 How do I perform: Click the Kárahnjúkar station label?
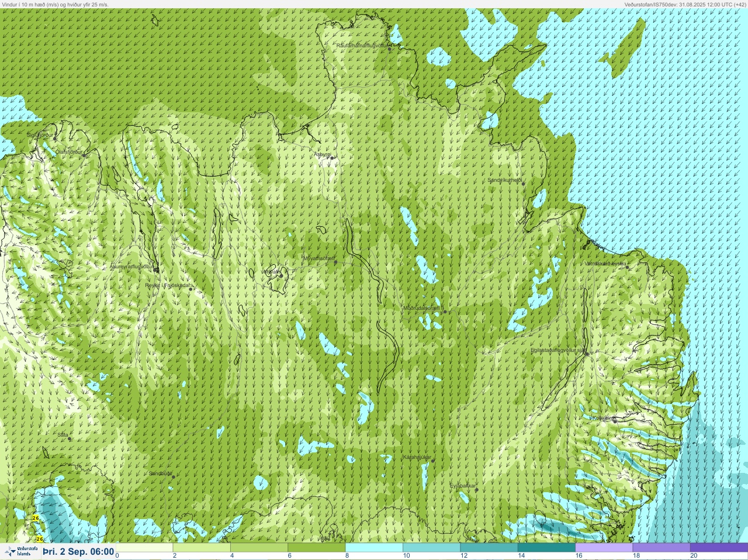(x=417, y=457)
